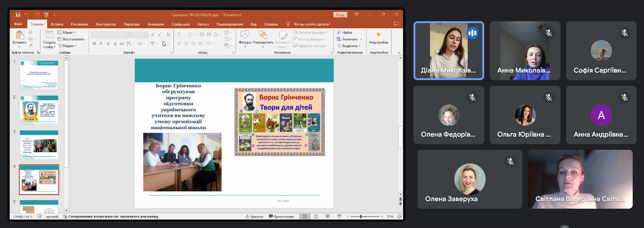Switch to the Анимация tab

[156, 24]
